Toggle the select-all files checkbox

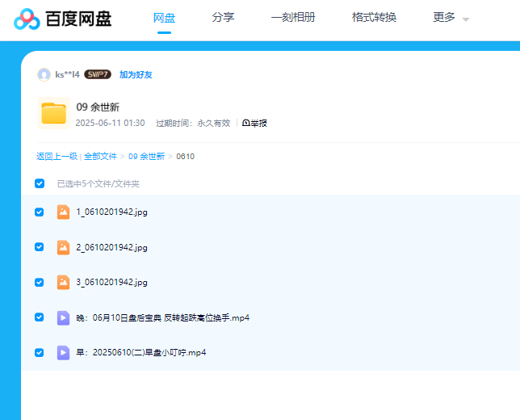(40, 183)
